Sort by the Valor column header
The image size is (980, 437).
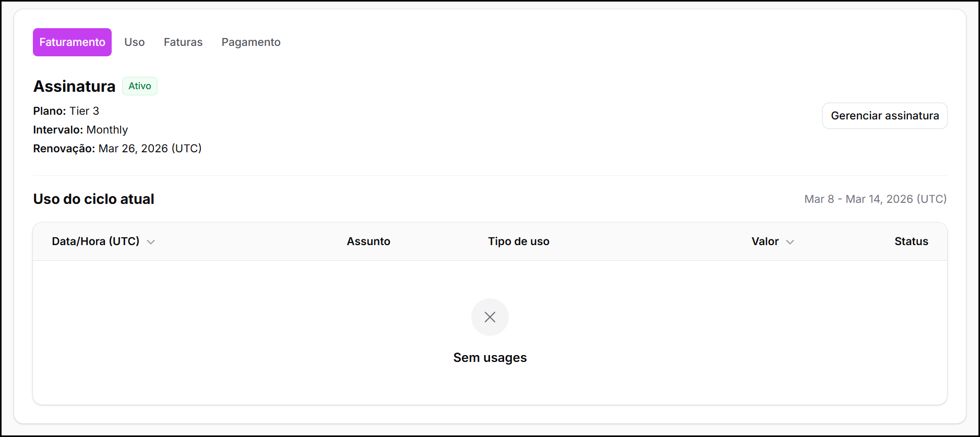[764, 241]
